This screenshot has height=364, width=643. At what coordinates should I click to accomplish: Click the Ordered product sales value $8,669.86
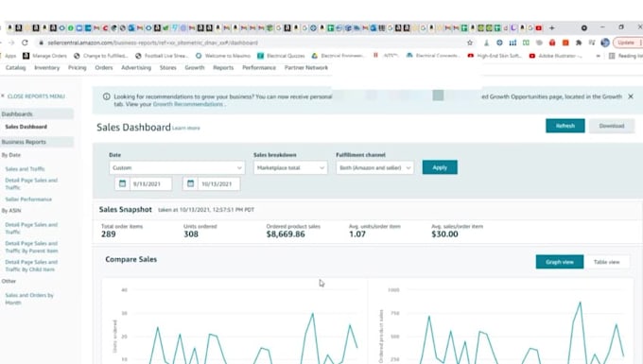coord(286,234)
